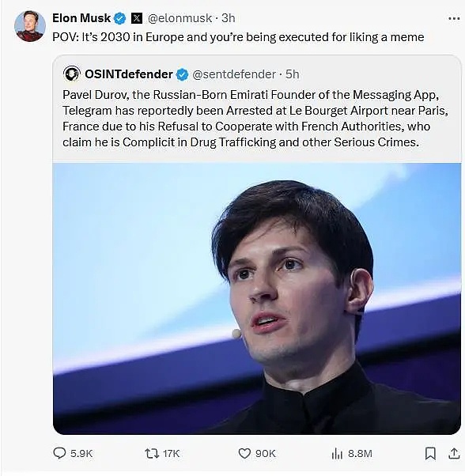Click Elon Musk's blue verified badge
The width and height of the screenshot is (465, 476).
[120, 18]
